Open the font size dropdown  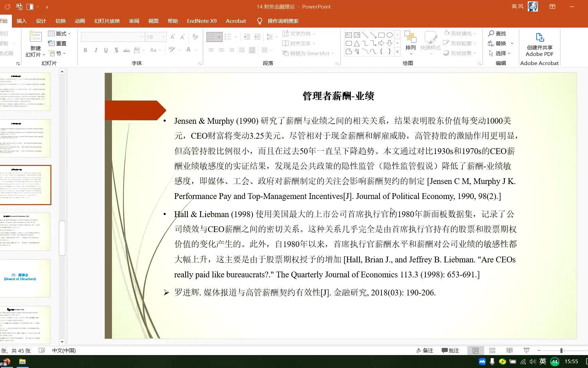tap(163, 37)
